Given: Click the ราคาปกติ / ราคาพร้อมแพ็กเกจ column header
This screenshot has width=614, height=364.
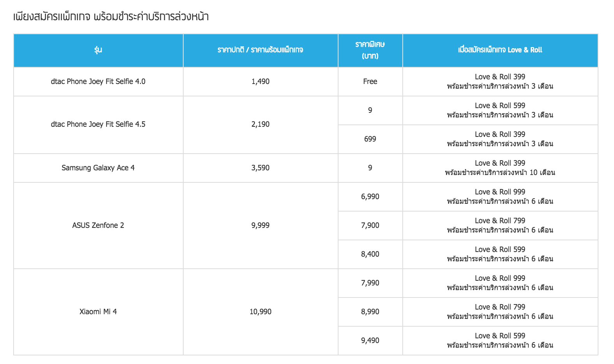Looking at the screenshot, I should pos(260,50).
